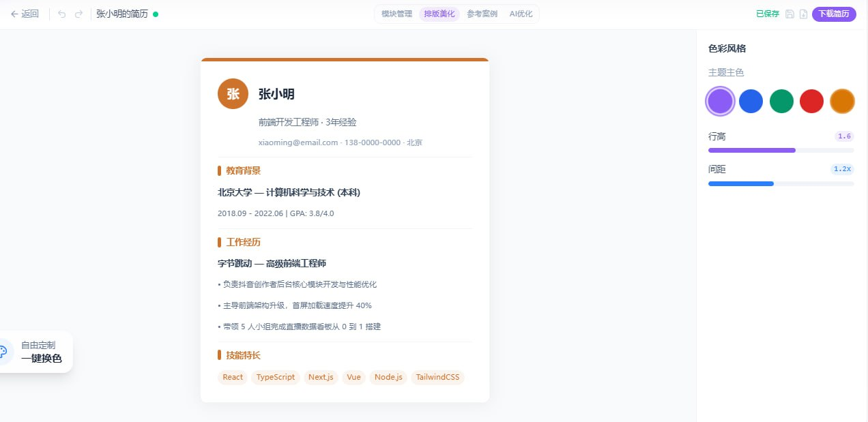
Task: Download the resume with 下载简历
Action: (834, 14)
